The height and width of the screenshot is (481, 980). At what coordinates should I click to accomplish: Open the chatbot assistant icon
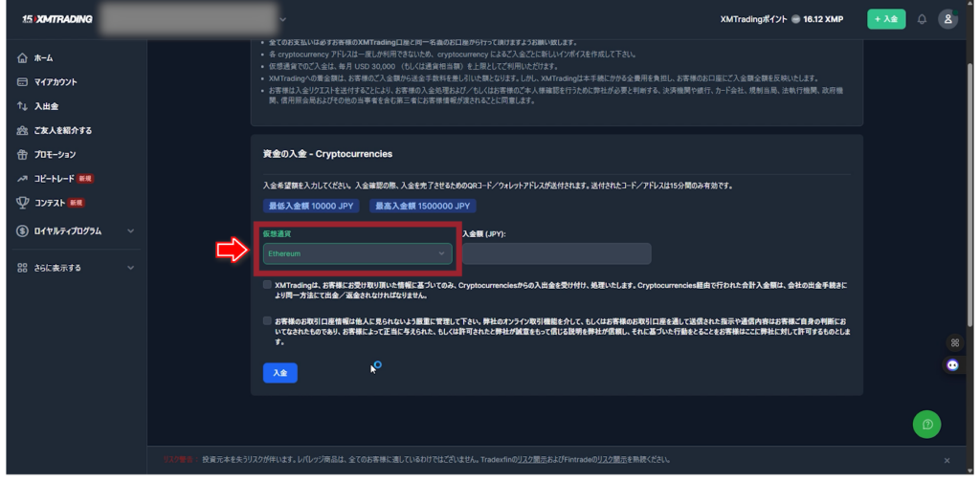(x=953, y=364)
